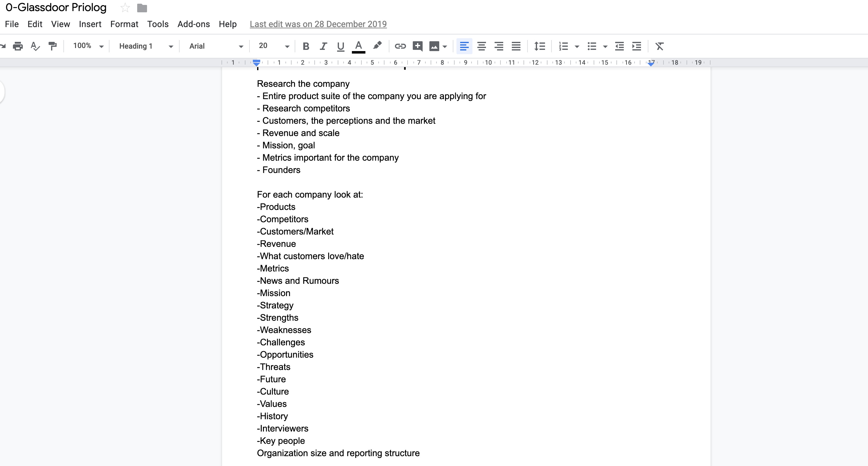Select Centre align
The image size is (868, 466).
pos(481,46)
